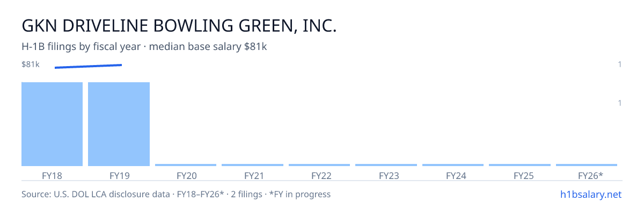The height and width of the screenshot is (215, 644).
Task: Select the FY24 thin bar
Action: pyautogui.click(x=453, y=165)
